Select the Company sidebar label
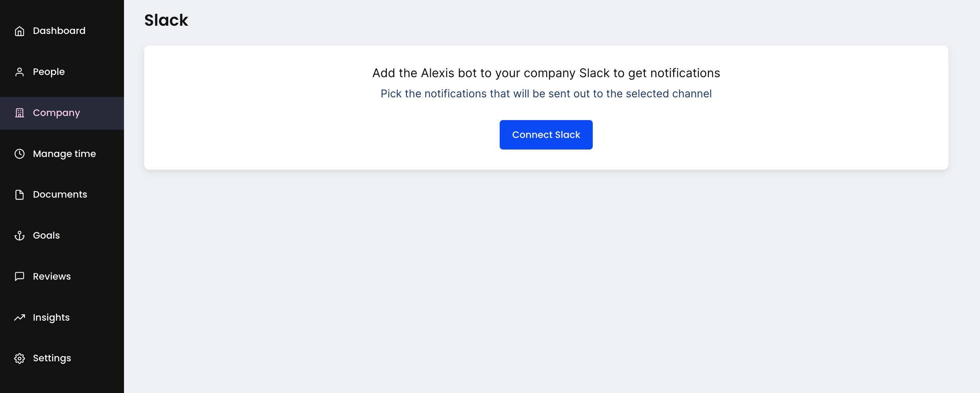The height and width of the screenshot is (393, 980). pos(56,113)
